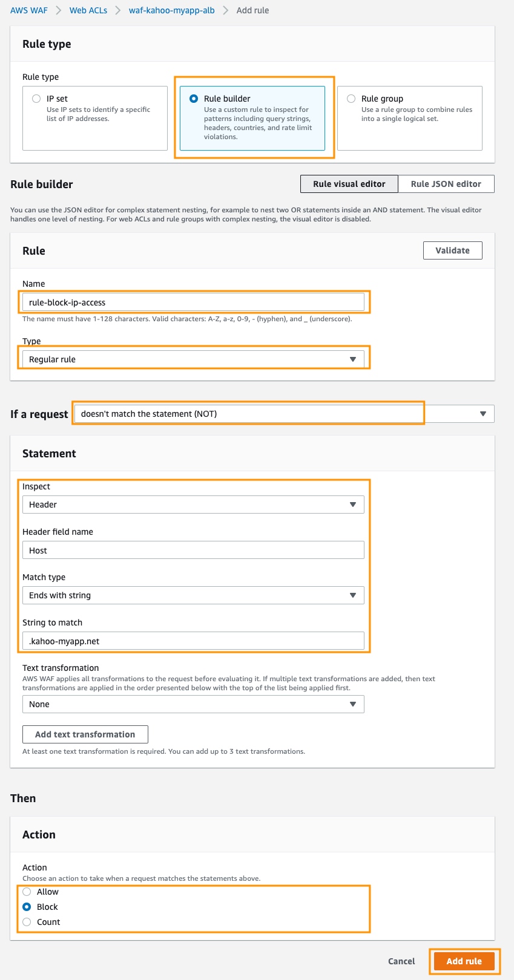514x980 pixels.
Task: Expand the If a request dropdown
Action: [x=283, y=414]
